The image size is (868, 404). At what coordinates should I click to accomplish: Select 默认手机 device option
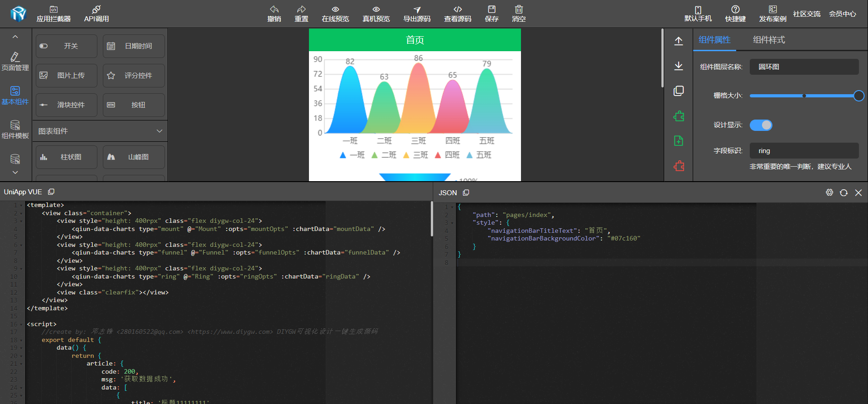coord(698,14)
